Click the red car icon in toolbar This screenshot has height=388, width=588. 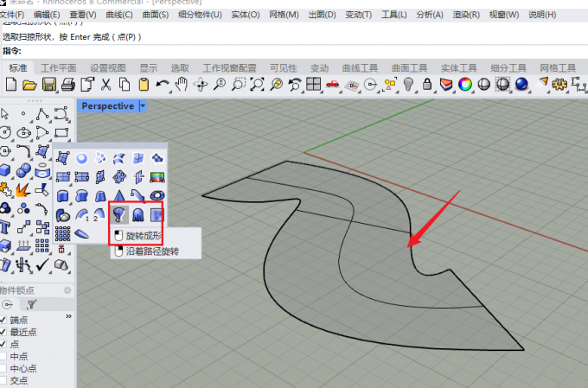pos(332,85)
